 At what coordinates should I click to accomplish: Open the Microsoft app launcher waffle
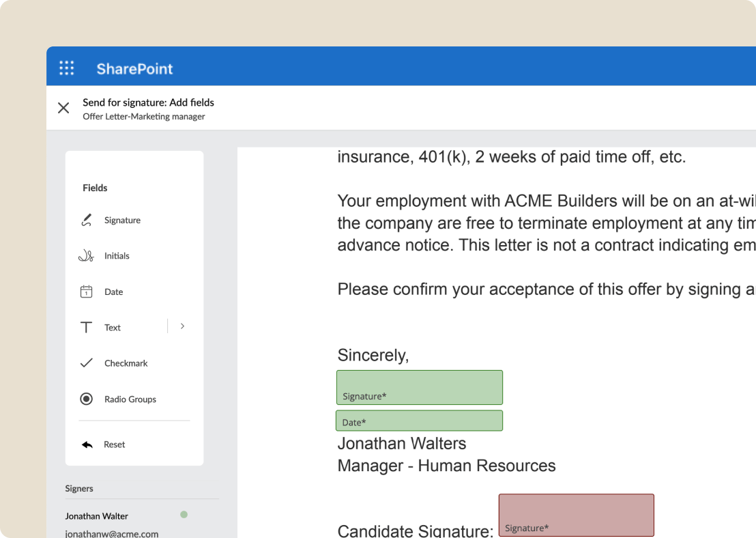(x=66, y=68)
